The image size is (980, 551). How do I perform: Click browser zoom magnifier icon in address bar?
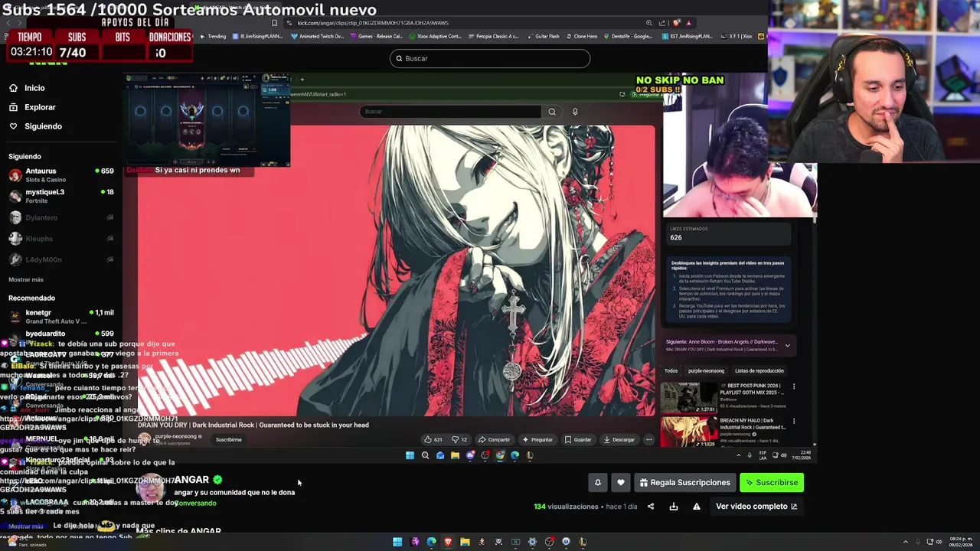[x=649, y=23]
